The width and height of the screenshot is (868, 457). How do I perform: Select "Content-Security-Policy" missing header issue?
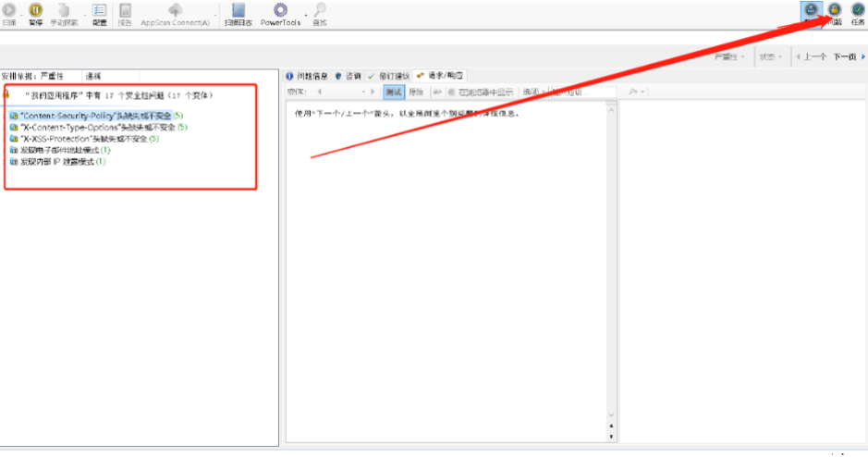click(96, 116)
